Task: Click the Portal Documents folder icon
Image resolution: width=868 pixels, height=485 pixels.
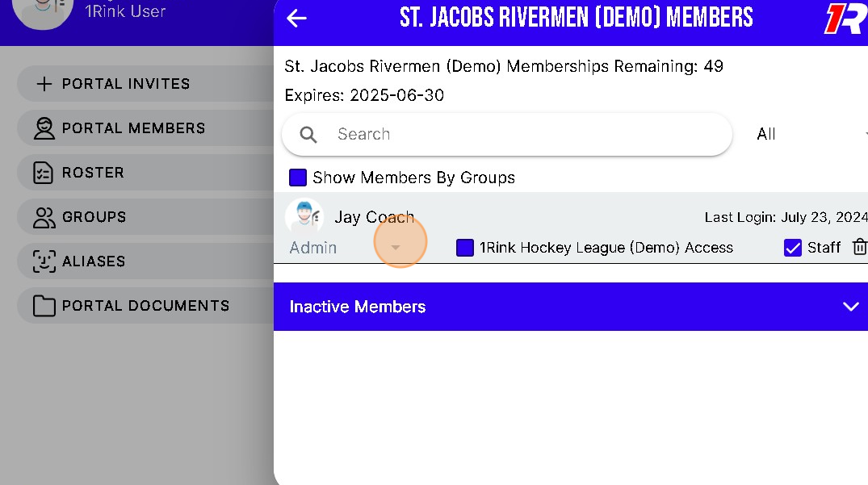Action: pyautogui.click(x=44, y=306)
